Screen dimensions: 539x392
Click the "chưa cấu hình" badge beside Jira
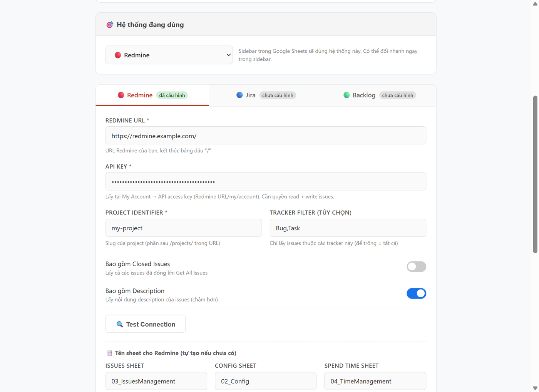pyautogui.click(x=278, y=95)
